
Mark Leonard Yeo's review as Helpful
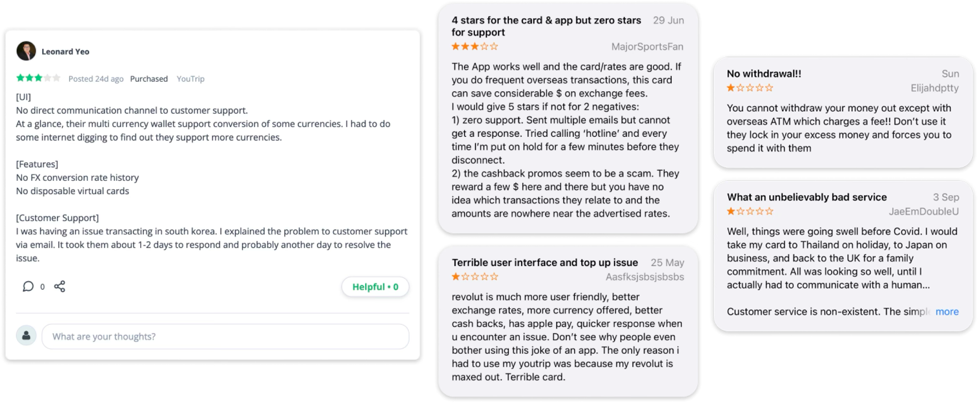point(375,287)
